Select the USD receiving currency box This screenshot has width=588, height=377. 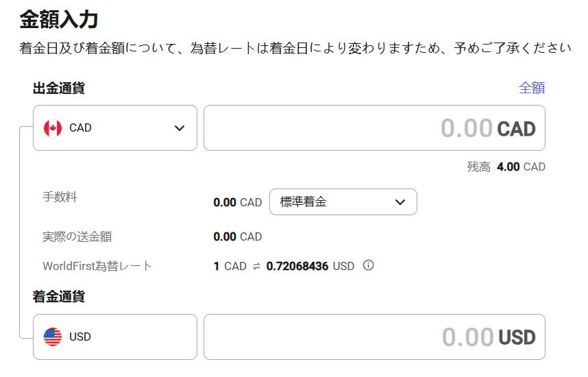click(115, 337)
